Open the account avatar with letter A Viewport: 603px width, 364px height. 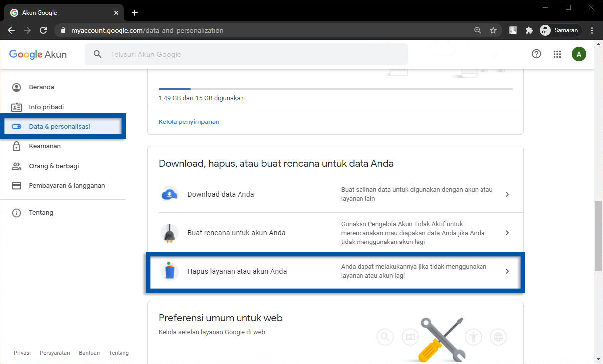(x=578, y=54)
